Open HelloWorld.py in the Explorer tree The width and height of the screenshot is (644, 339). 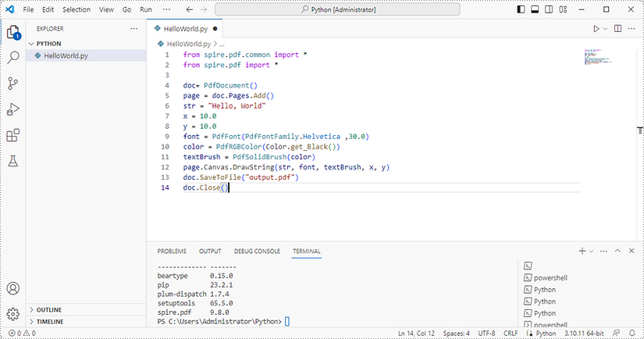[x=86, y=55]
